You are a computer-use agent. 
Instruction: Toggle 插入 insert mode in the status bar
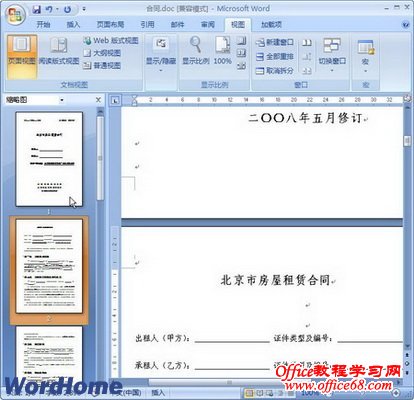point(158,392)
